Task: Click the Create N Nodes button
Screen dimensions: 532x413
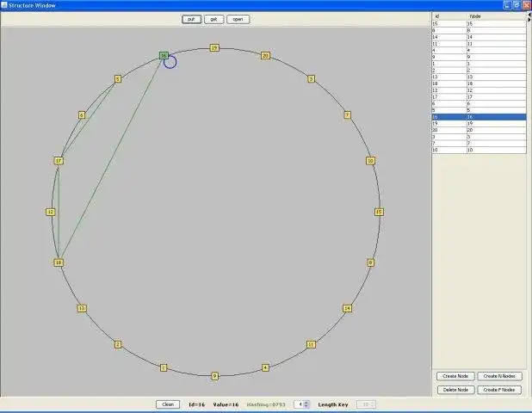Action: [499, 376]
